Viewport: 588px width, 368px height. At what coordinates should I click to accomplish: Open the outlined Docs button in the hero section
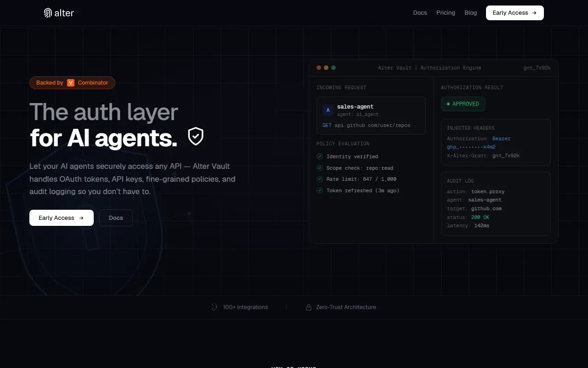(x=116, y=218)
